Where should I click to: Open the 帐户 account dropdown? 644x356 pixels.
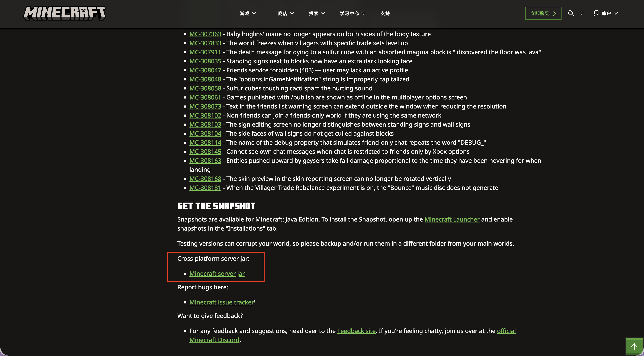(x=609, y=14)
